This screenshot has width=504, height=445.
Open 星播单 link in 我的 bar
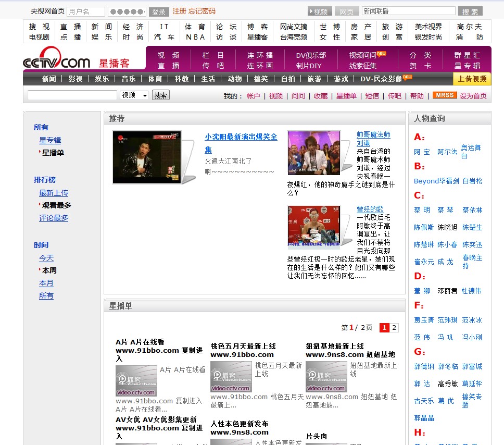[346, 96]
